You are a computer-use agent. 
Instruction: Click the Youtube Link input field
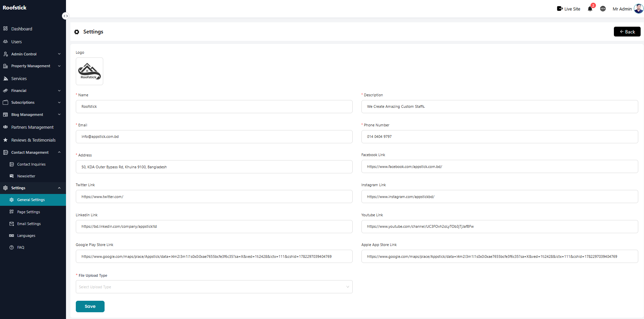[499, 226]
